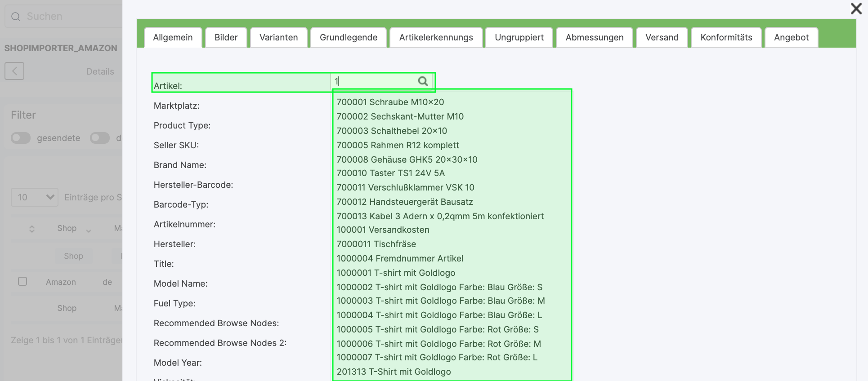Open the Varianten tab
868x381 pixels.
coord(278,37)
